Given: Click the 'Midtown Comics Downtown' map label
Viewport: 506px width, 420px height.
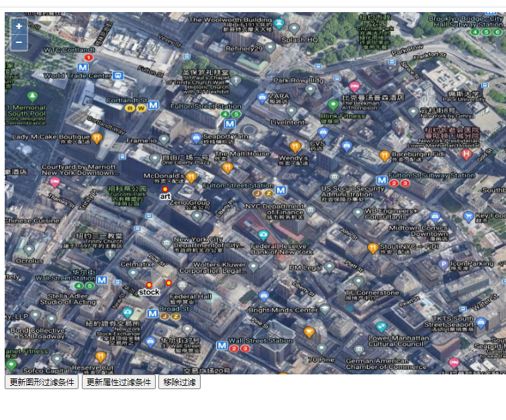Looking at the screenshot, I should (418, 231).
